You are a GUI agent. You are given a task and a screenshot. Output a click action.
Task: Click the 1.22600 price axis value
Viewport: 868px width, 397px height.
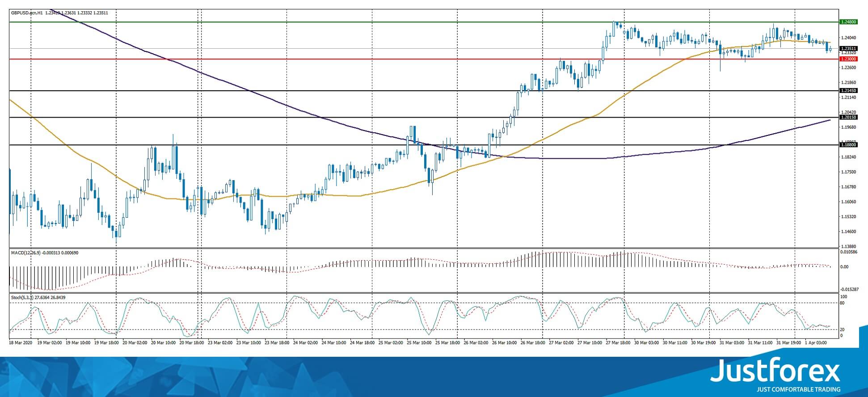tap(849, 68)
